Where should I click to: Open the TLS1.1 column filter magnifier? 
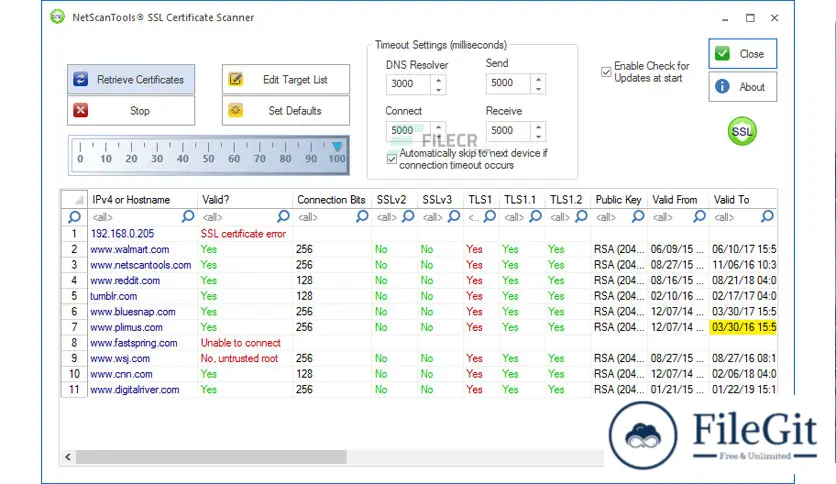pos(535,216)
